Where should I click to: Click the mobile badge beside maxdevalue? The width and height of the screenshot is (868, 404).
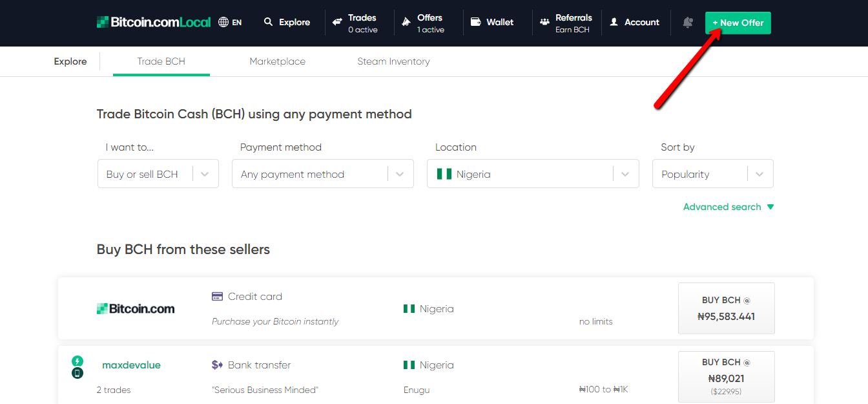(x=77, y=373)
